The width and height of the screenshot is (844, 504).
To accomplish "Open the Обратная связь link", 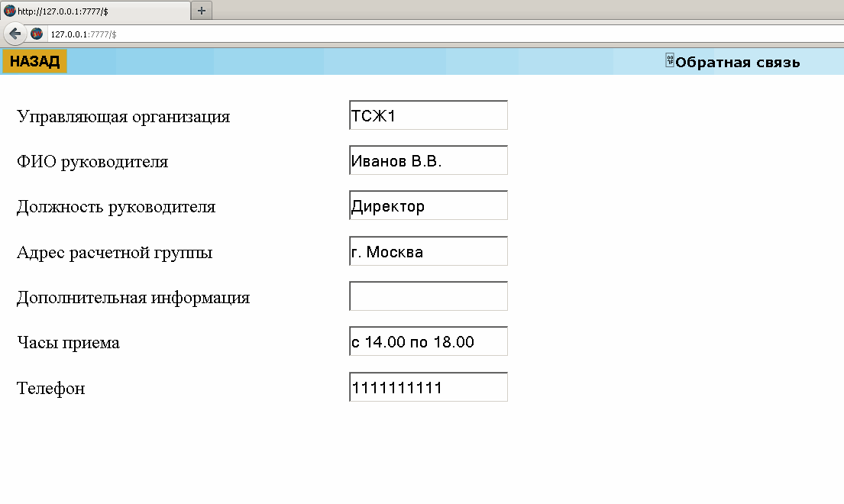I will point(737,63).
